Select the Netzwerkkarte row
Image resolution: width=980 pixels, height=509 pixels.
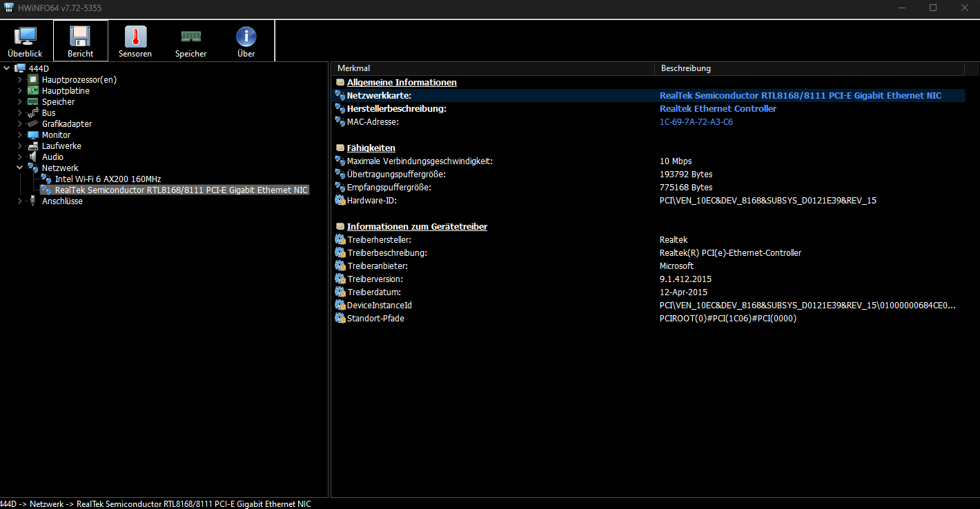pos(649,95)
